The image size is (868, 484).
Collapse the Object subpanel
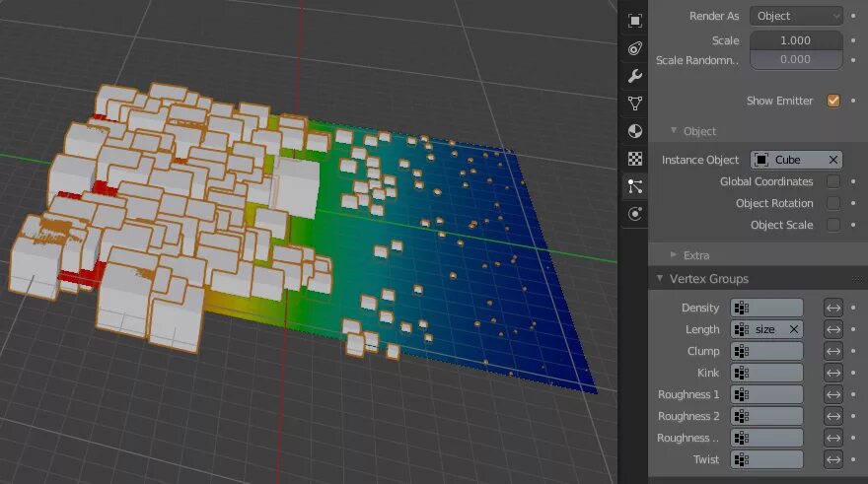point(673,131)
